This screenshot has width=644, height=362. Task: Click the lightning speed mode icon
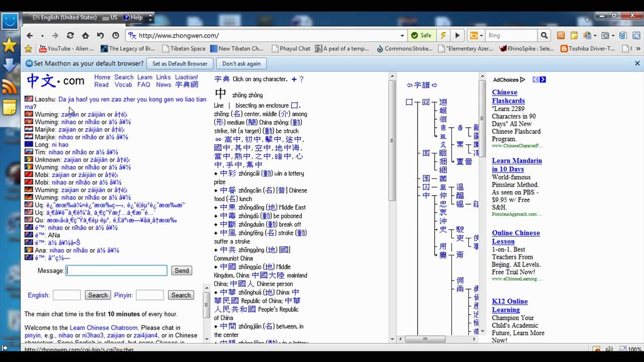tap(443, 35)
